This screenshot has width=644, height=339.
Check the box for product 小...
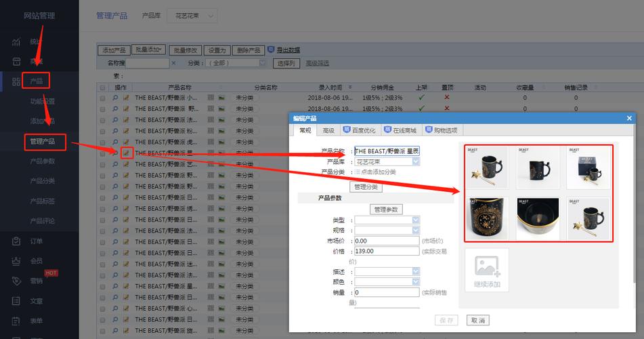pyautogui.click(x=102, y=98)
